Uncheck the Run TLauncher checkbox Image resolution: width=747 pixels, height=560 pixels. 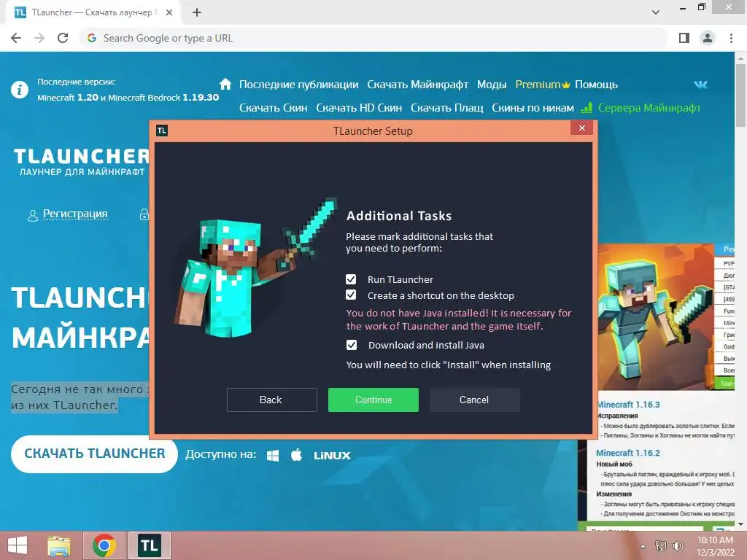(x=351, y=279)
